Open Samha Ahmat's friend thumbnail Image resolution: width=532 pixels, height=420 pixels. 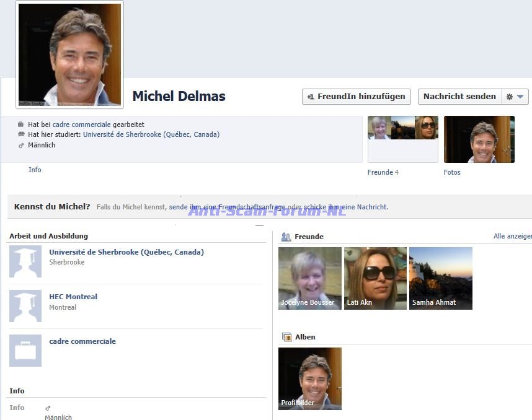coord(441,278)
